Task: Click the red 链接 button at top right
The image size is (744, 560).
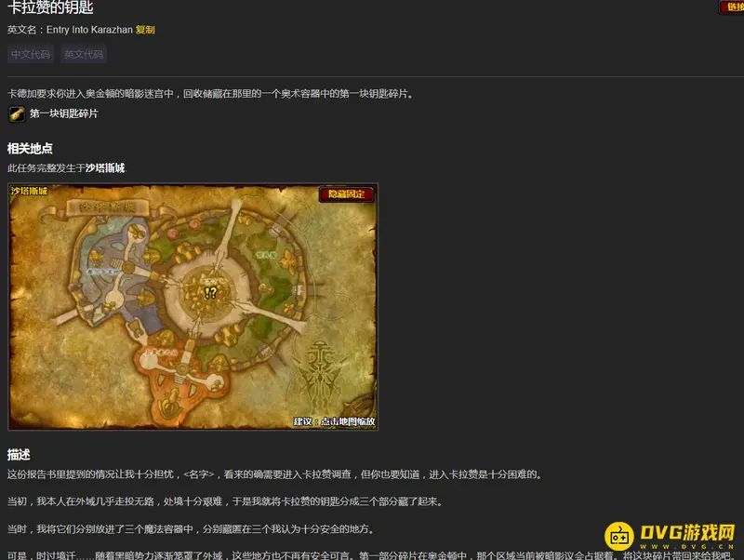Action: pos(733,7)
